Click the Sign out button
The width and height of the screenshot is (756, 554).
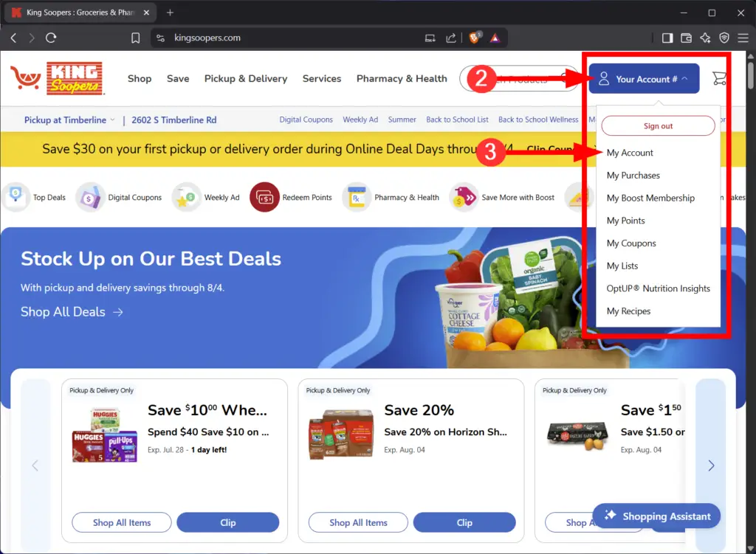pyautogui.click(x=658, y=125)
